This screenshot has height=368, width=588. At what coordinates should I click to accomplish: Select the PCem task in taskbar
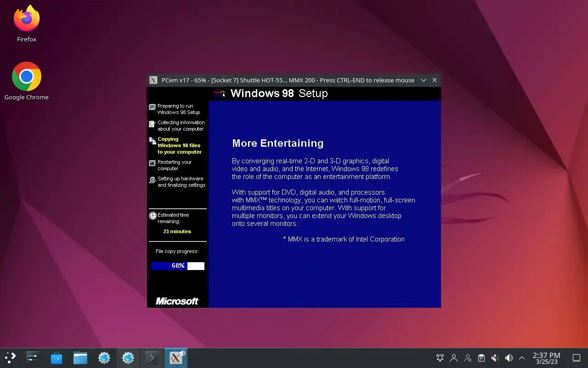click(x=175, y=358)
